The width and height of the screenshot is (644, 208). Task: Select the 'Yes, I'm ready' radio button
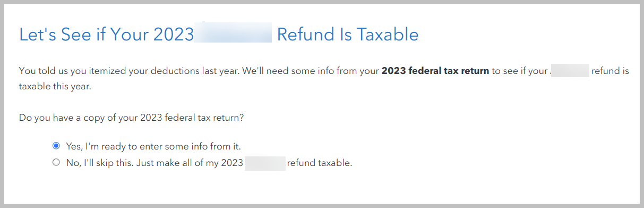pyautogui.click(x=56, y=146)
